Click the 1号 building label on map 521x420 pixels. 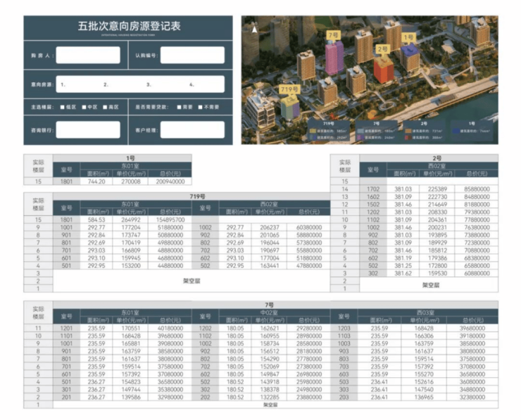point(408,37)
